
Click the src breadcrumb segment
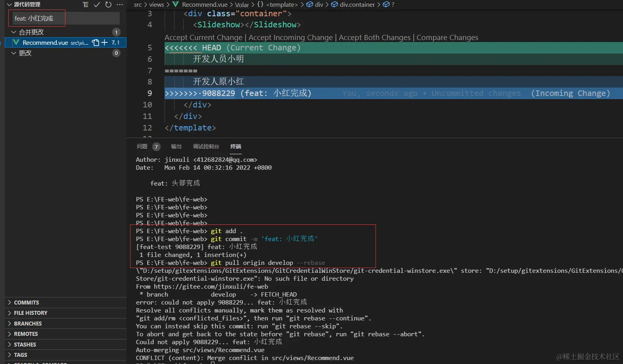pos(138,4)
